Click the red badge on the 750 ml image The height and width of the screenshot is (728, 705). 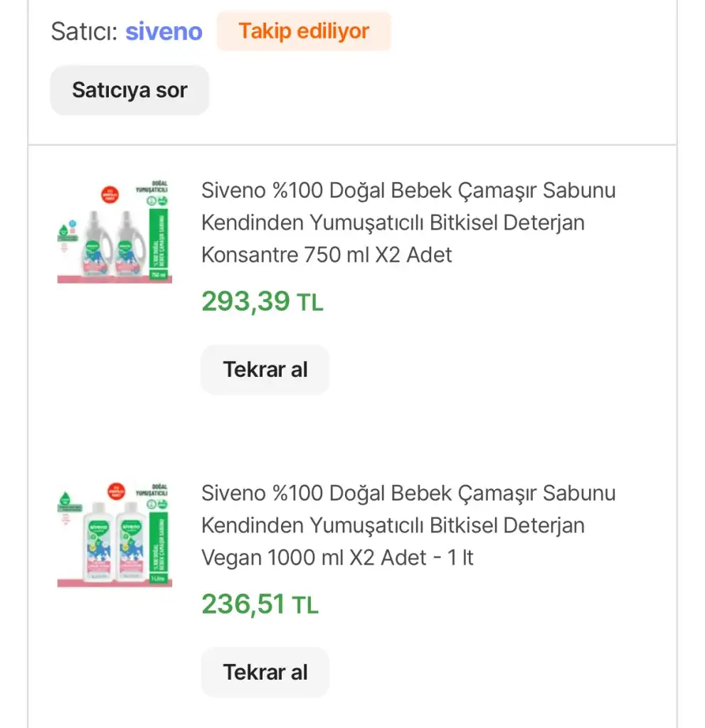click(110, 195)
